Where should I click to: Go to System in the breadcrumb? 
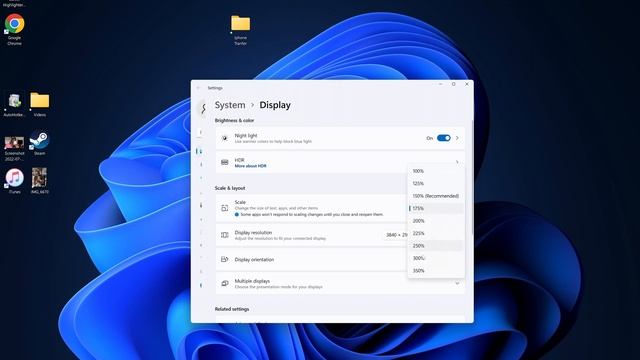pos(230,105)
